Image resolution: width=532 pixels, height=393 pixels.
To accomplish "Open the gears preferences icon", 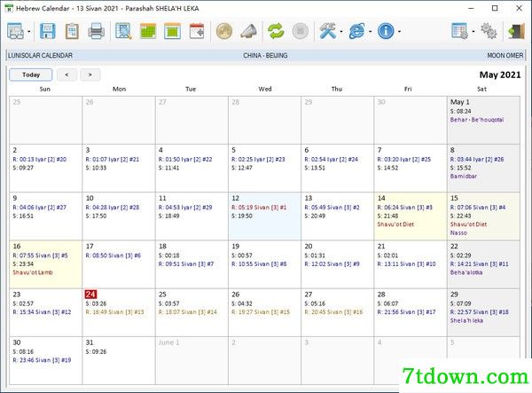I will (x=489, y=31).
